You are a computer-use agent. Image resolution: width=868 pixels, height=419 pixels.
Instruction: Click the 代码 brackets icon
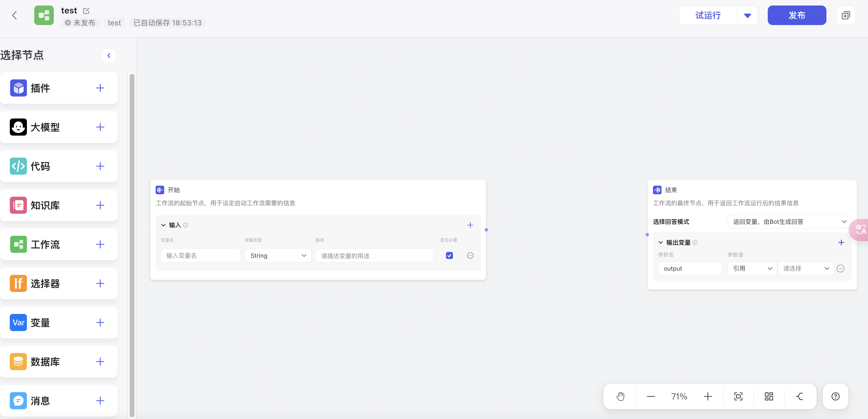coord(18,166)
